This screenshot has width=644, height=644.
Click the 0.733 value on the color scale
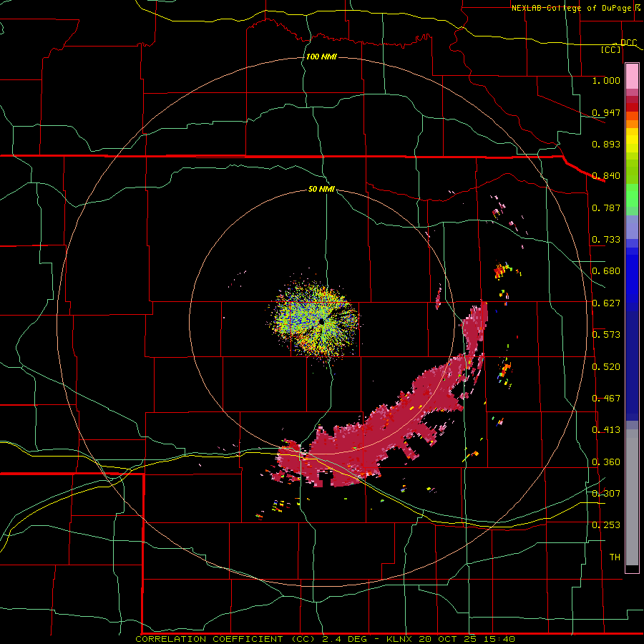606,240
